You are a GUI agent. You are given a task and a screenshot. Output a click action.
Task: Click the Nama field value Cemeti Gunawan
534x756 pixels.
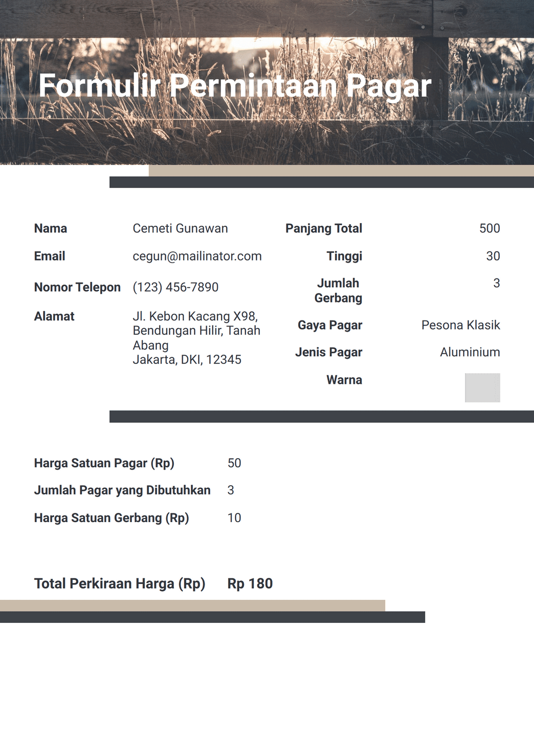[180, 228]
